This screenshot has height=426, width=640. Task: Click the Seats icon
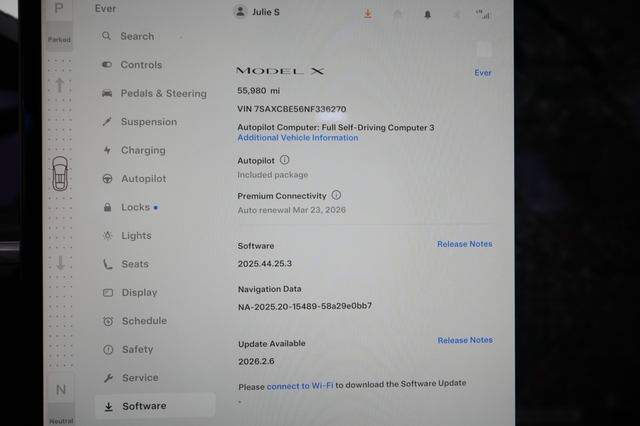coord(108,264)
